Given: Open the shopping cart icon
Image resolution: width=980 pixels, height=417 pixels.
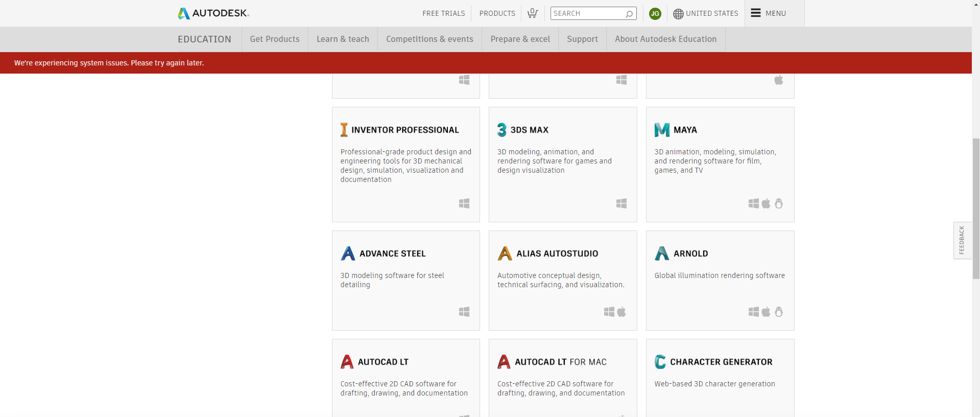Looking at the screenshot, I should click(x=533, y=13).
